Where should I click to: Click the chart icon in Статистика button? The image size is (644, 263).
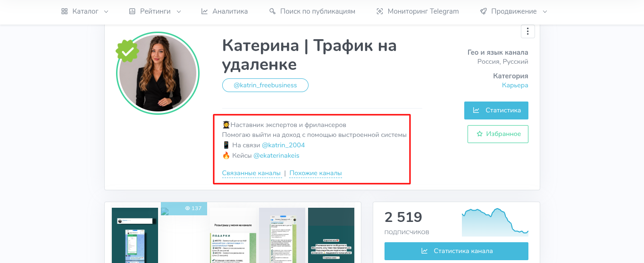(x=476, y=110)
